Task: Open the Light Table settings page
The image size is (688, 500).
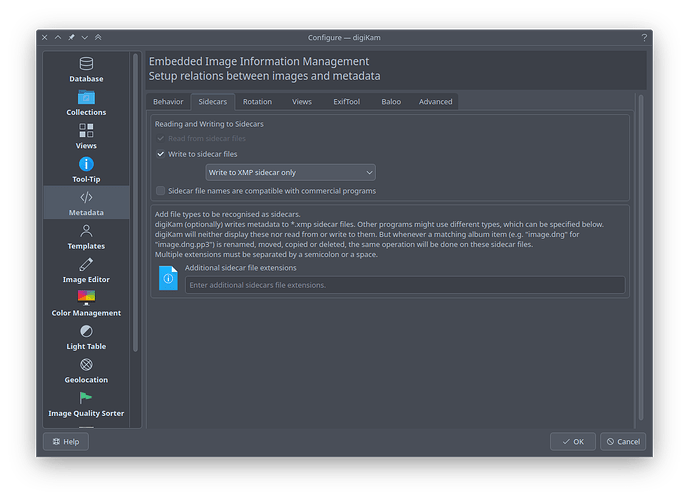Action: 86,337
